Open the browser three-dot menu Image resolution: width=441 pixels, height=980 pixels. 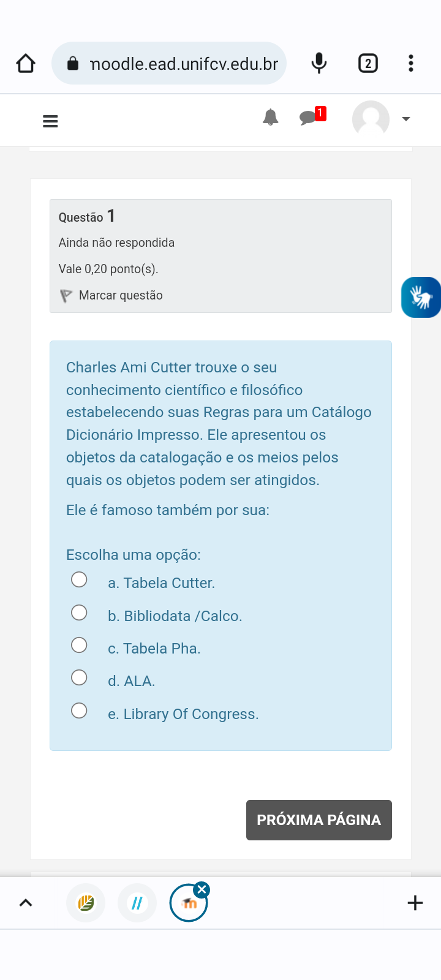[411, 63]
